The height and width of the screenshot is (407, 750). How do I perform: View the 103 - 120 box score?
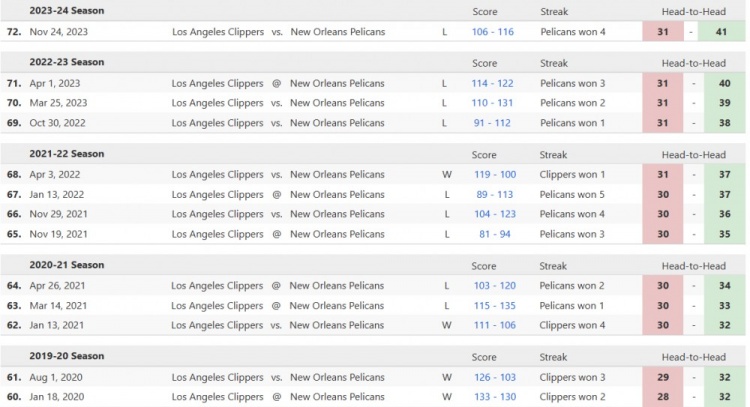[492, 286]
